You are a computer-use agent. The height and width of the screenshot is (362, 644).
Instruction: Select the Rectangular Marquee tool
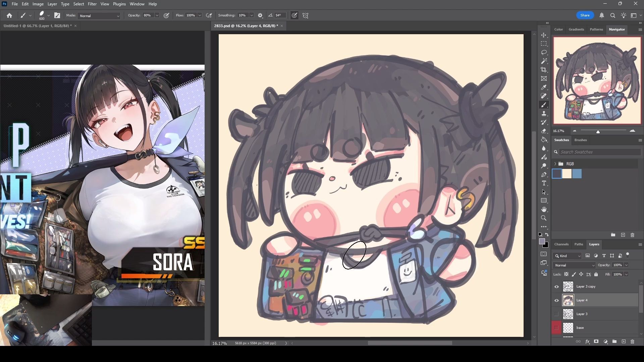tap(544, 44)
